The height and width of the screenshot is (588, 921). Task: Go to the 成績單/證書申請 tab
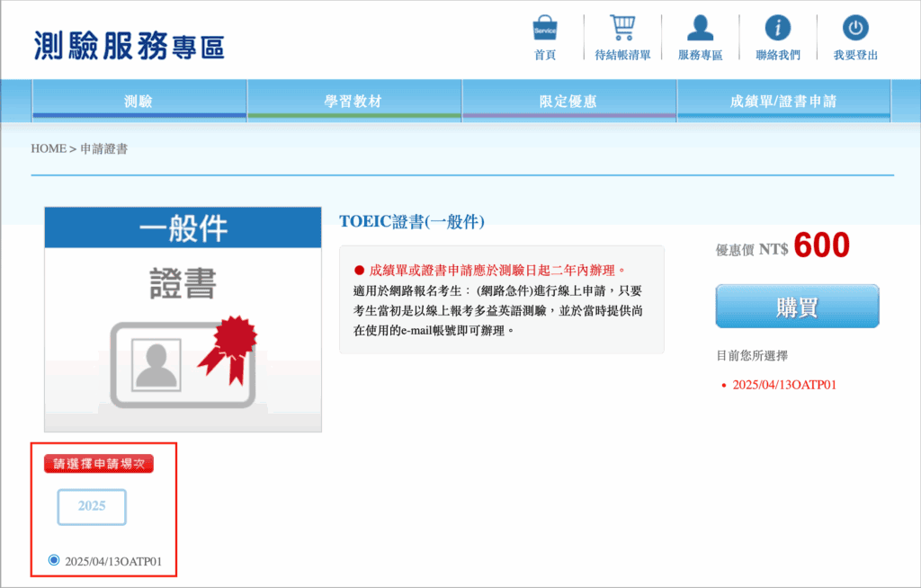783,102
